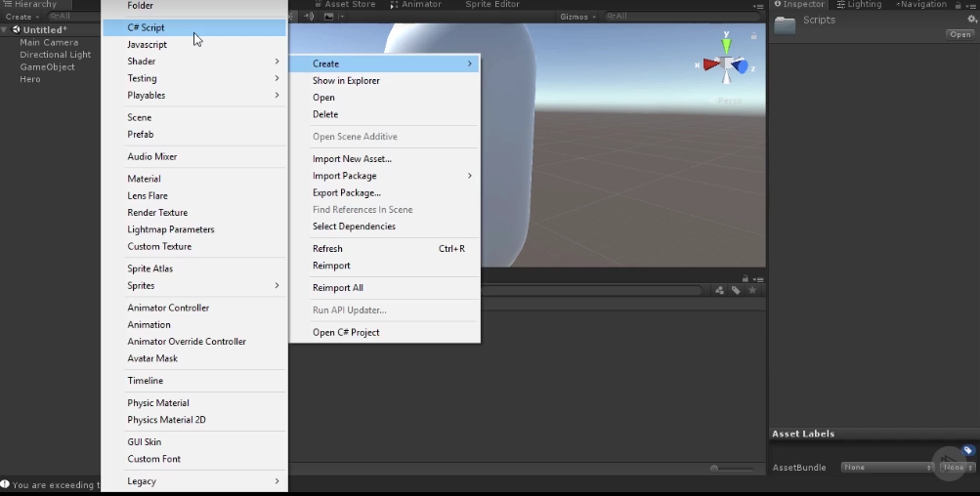Toggle the Inspector panel lock

tap(958, 5)
